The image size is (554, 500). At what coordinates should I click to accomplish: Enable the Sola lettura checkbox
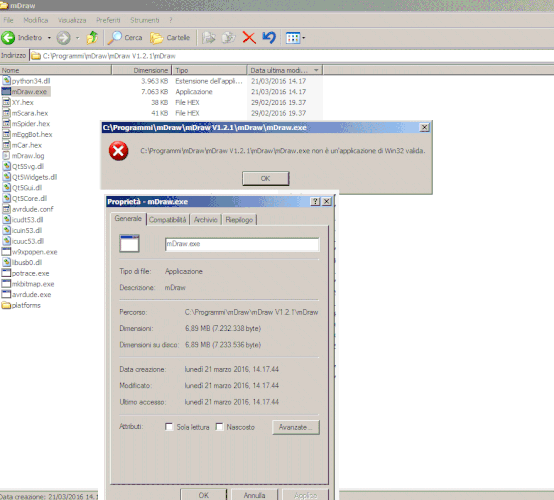pos(169,427)
